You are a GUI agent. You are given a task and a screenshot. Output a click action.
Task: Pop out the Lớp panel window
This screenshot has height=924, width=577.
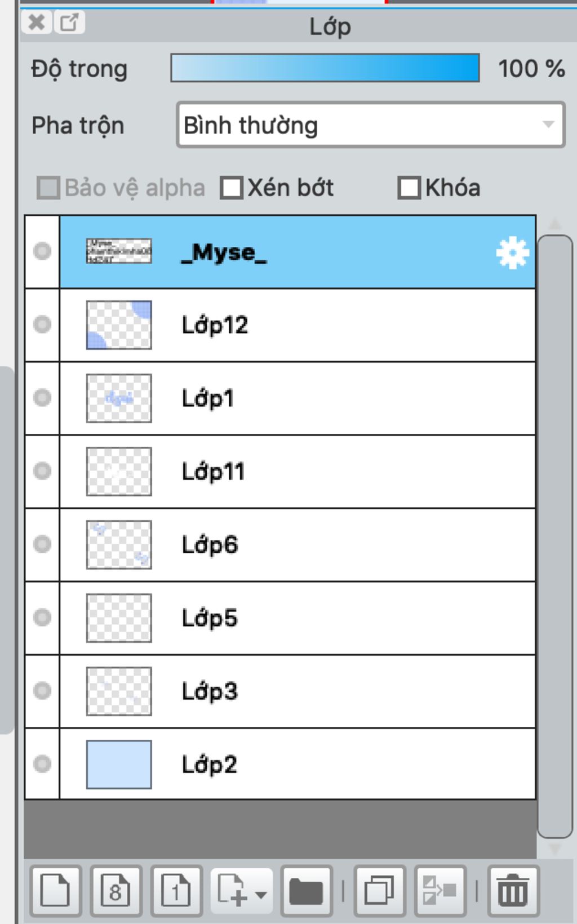click(x=69, y=23)
